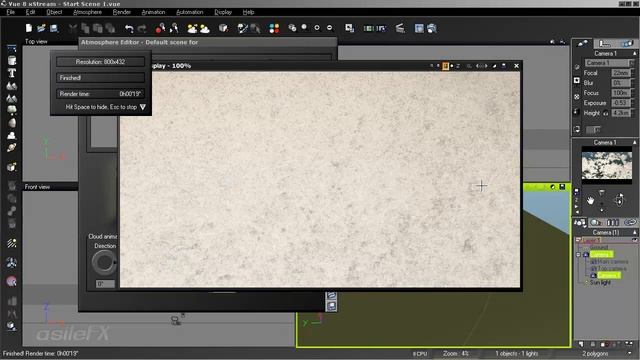Screen dimensions: 640x360
Task: Click the Exposure value field
Action: (621, 103)
